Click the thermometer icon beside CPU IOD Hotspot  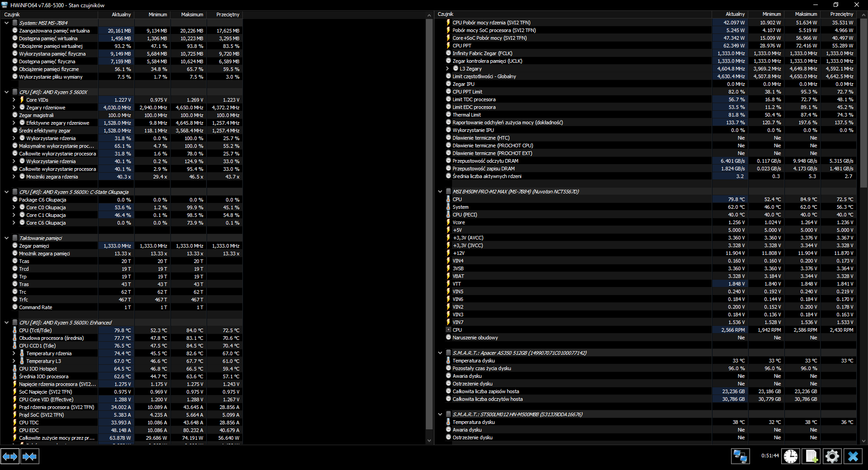pos(14,369)
